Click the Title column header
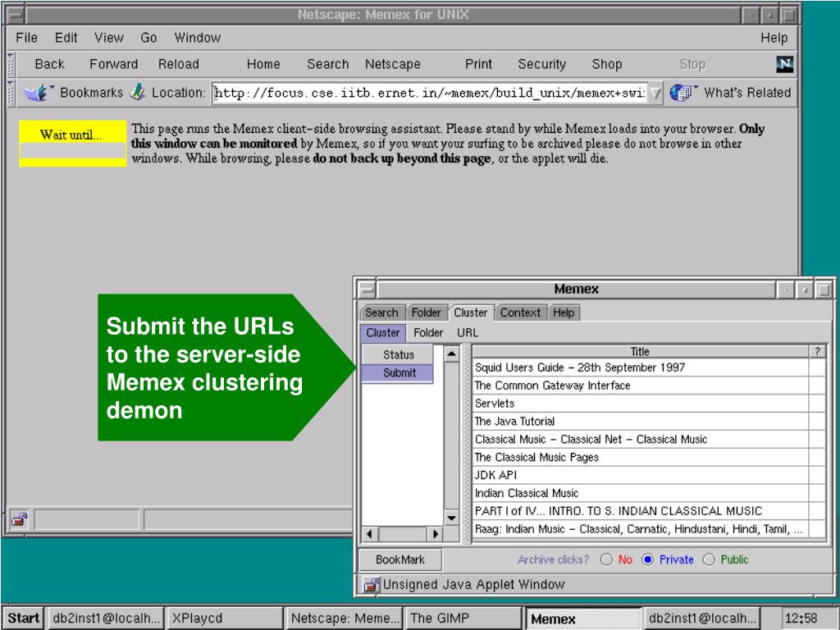 pyautogui.click(x=640, y=351)
